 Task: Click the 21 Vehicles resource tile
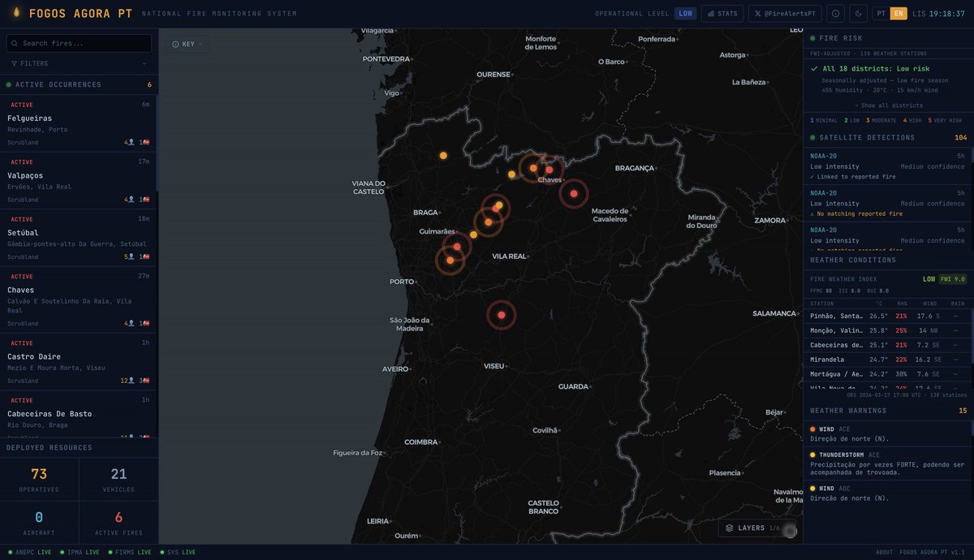click(x=119, y=479)
